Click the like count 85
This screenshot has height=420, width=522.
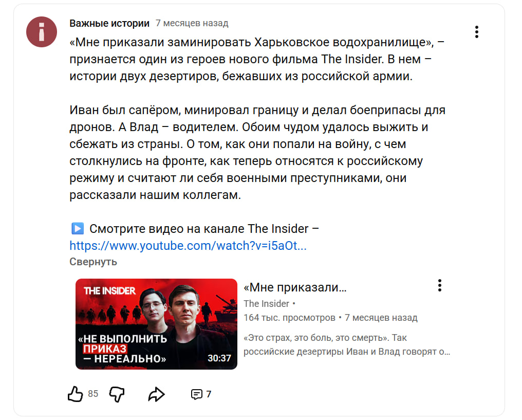click(x=93, y=394)
